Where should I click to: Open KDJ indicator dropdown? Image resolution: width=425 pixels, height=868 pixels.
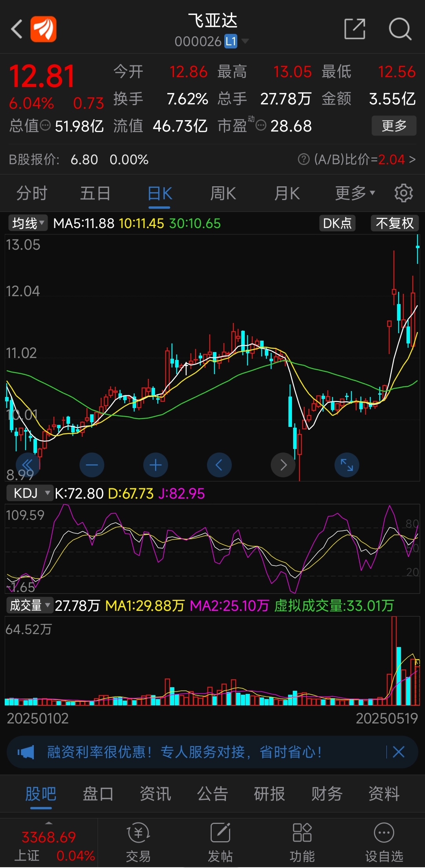30,493
